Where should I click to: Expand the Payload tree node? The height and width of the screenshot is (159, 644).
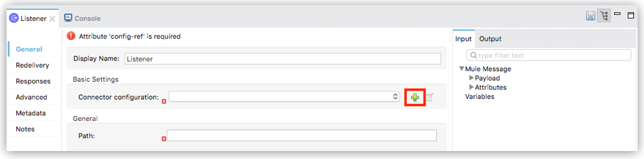pos(471,78)
